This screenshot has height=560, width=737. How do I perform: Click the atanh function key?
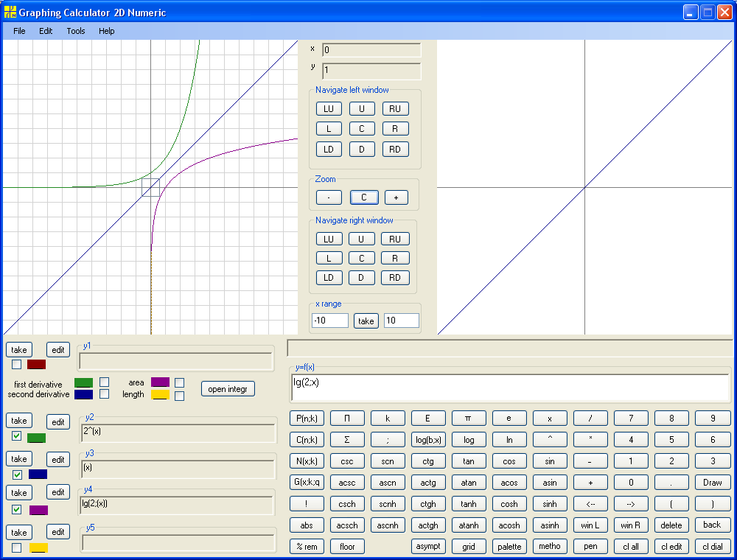(469, 525)
